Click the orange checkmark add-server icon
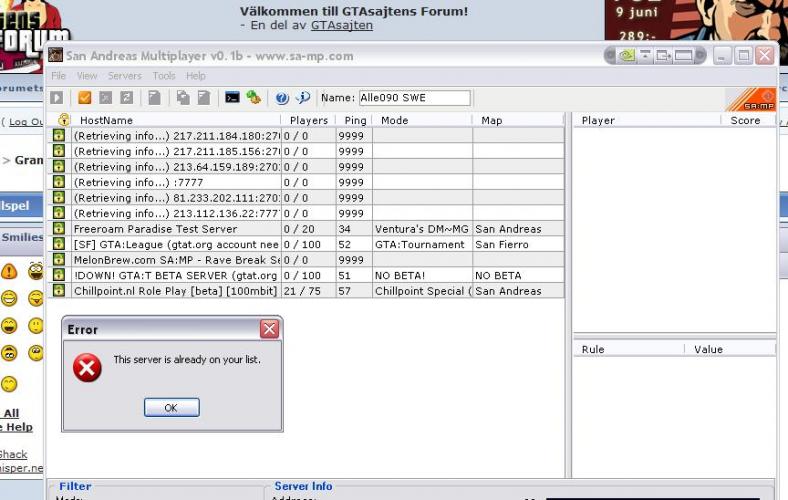Viewport: 788px width, 500px height. pos(84,97)
